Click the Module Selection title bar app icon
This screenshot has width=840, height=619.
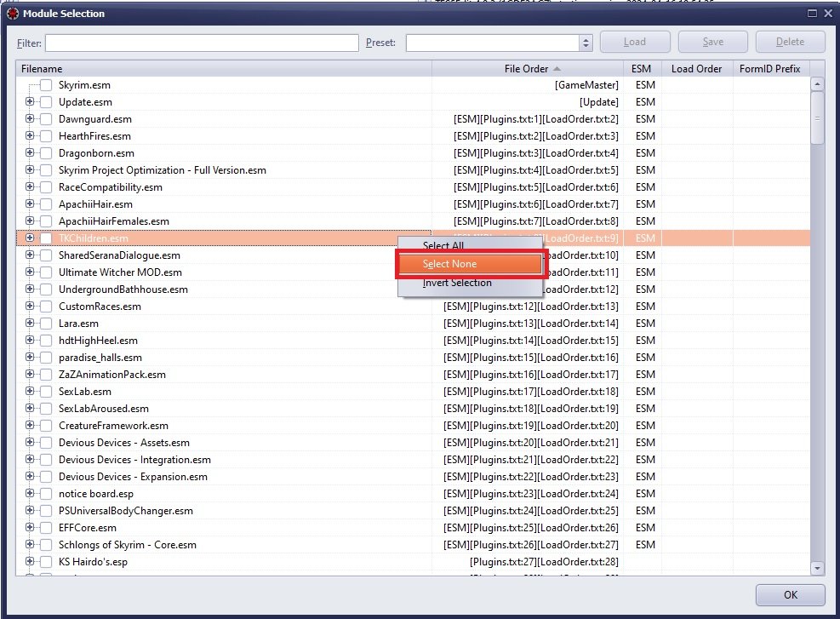coord(12,14)
